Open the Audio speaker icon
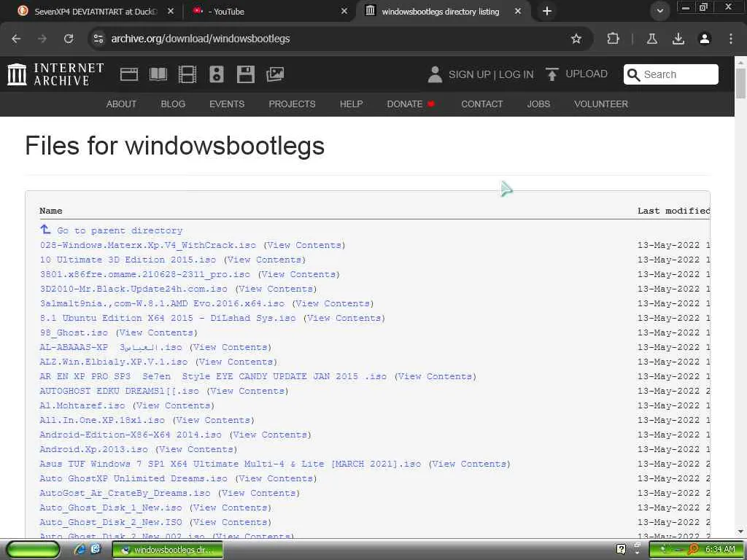 tap(216, 74)
